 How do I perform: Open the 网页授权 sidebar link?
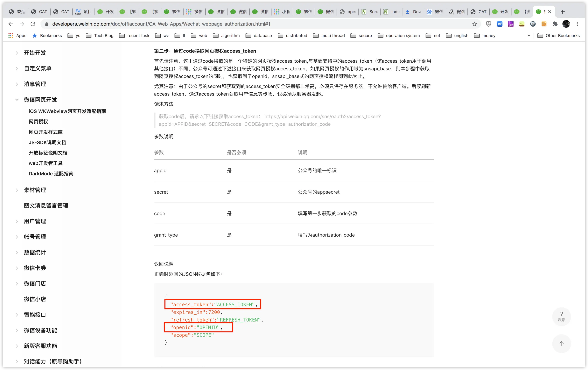coord(38,122)
